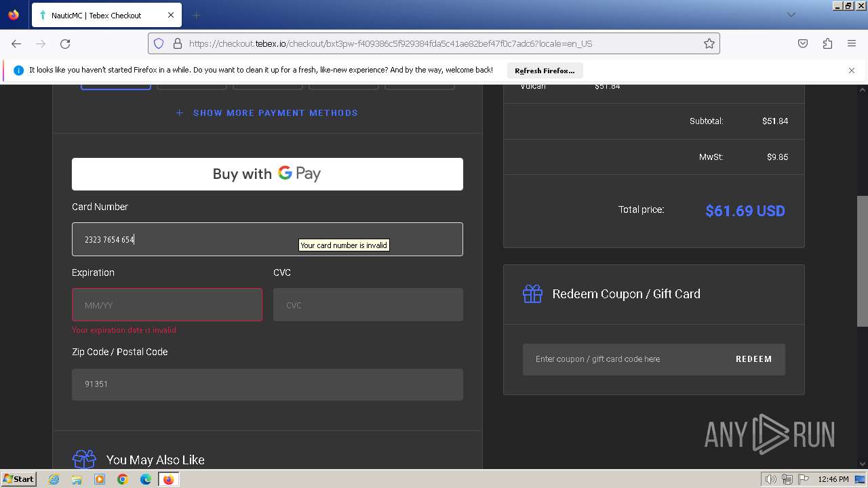Click the Firefox back arrow
Image resolution: width=868 pixels, height=488 pixels.
(16, 43)
